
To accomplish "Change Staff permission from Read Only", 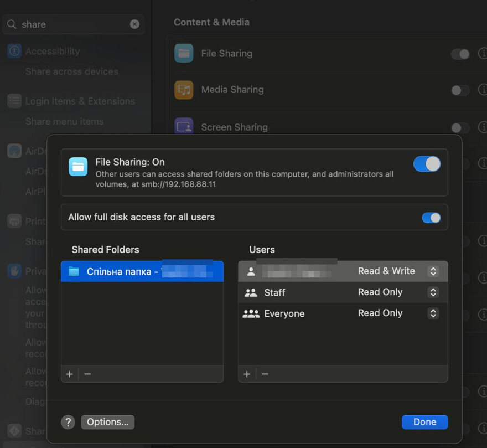I will [x=433, y=292].
